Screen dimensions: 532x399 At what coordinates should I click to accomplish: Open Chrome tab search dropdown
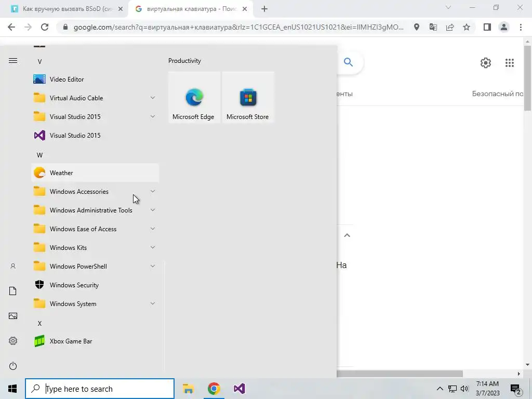coord(448,7)
